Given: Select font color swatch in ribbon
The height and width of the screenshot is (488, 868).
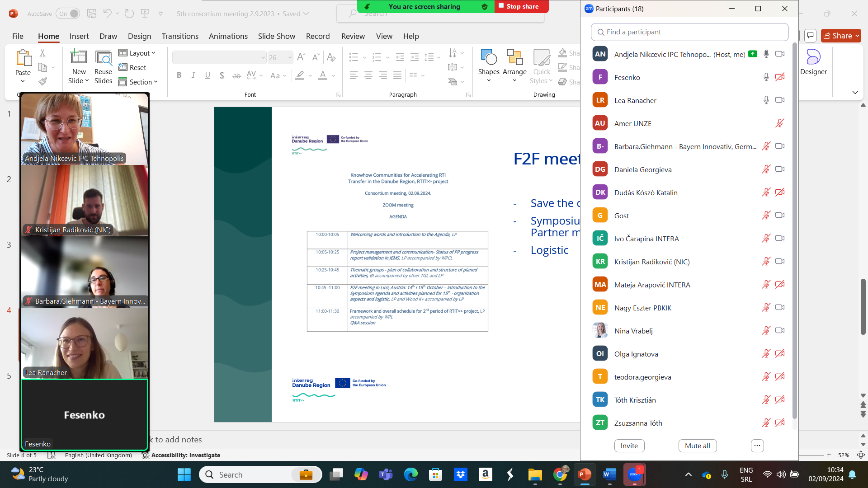Looking at the screenshot, I should [322, 79].
